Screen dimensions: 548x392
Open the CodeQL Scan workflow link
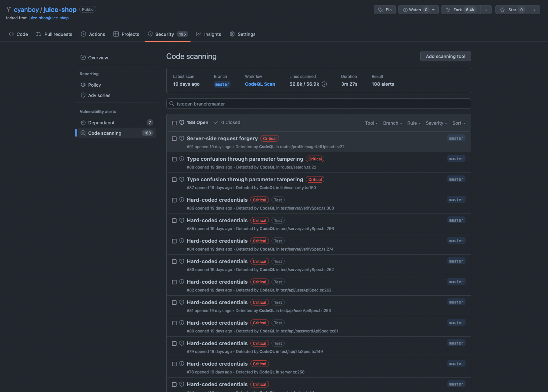click(x=260, y=84)
